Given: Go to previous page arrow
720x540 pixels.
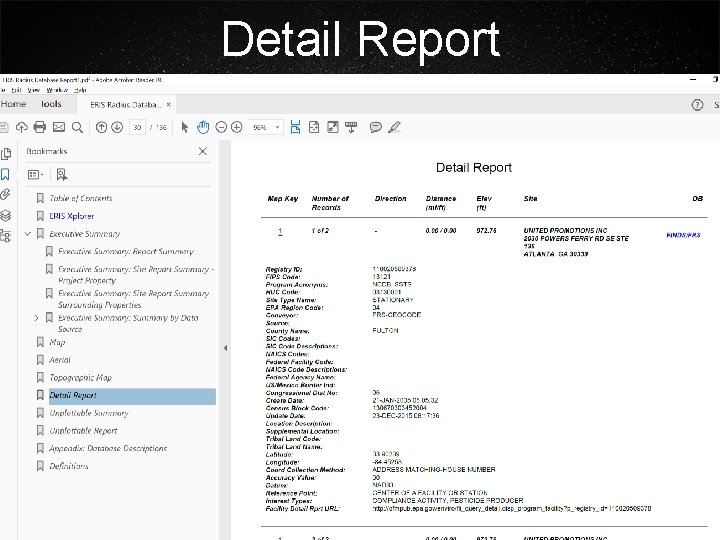Looking at the screenshot, I should coord(101,127).
